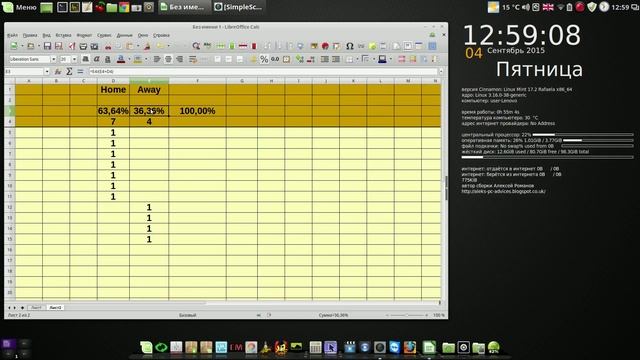
Task: Click the Paste clipboard icon
Action: click(x=130, y=46)
